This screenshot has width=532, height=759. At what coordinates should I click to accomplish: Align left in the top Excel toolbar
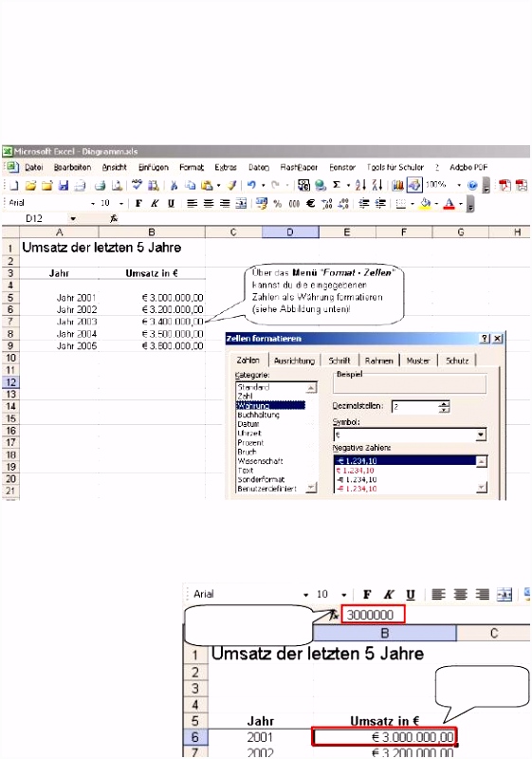192,203
